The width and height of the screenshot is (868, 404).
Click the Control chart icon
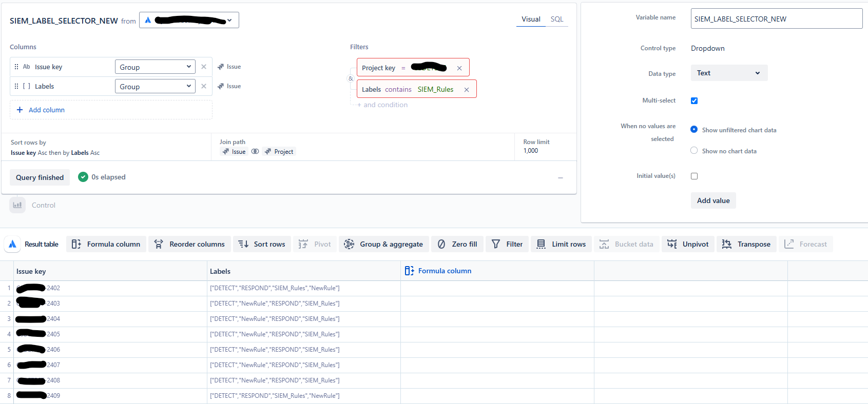point(17,205)
